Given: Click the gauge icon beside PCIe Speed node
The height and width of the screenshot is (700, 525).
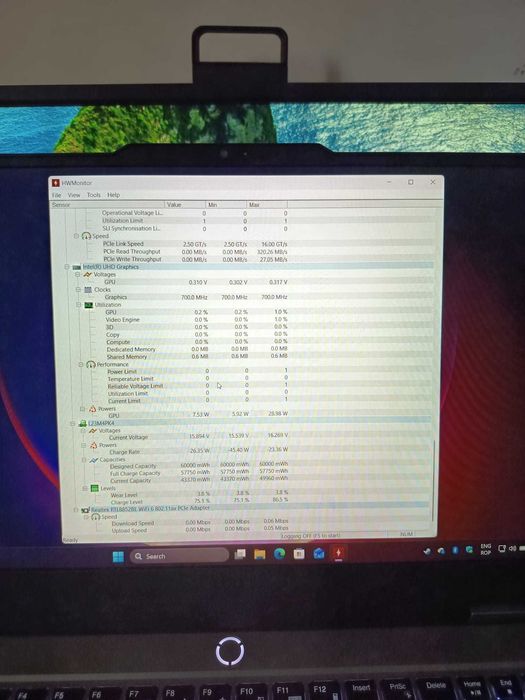Looking at the screenshot, I should (x=86, y=236).
